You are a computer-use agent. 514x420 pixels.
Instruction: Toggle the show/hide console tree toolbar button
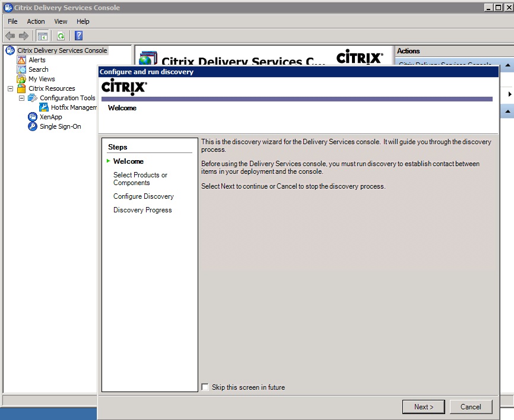42,36
